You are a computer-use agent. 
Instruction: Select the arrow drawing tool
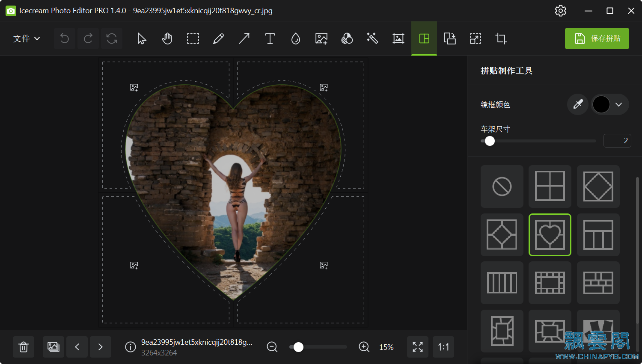tap(244, 38)
